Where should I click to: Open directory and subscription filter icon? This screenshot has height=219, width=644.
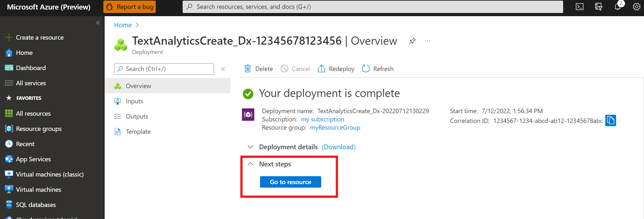(x=598, y=7)
